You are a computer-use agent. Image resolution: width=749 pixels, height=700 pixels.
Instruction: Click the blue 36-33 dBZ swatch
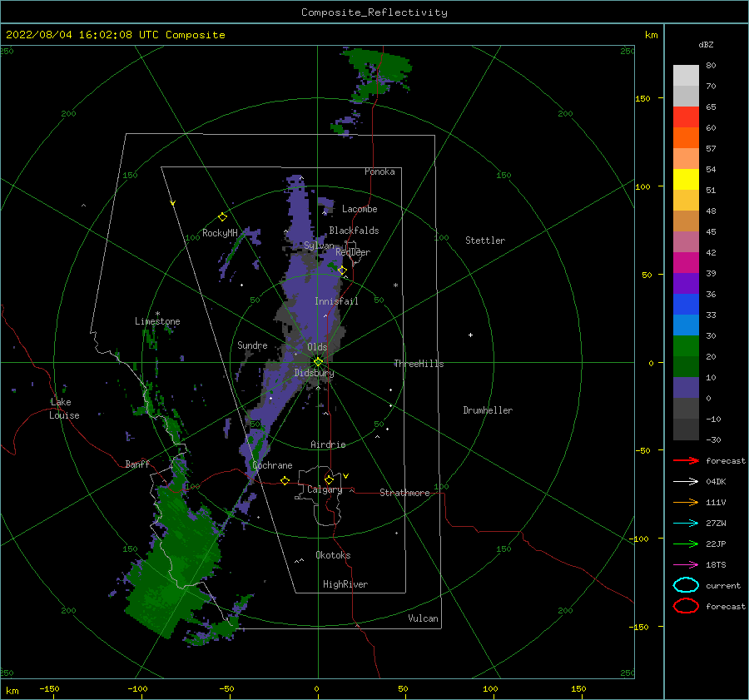tap(686, 305)
